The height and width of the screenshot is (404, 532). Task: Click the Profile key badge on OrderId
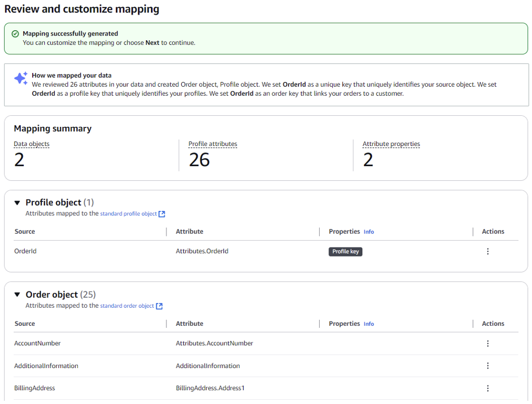(345, 251)
